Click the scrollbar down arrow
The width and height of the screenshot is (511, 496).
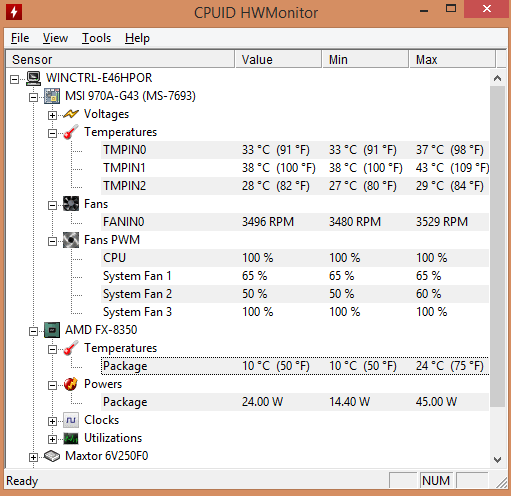click(x=497, y=460)
